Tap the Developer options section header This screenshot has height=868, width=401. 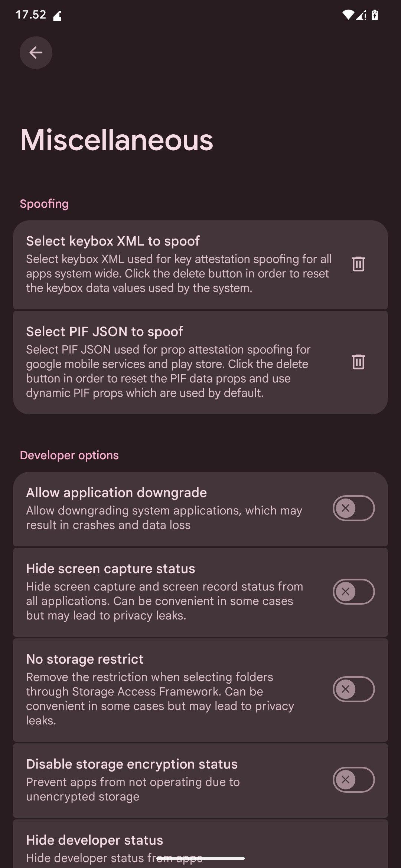pos(69,455)
